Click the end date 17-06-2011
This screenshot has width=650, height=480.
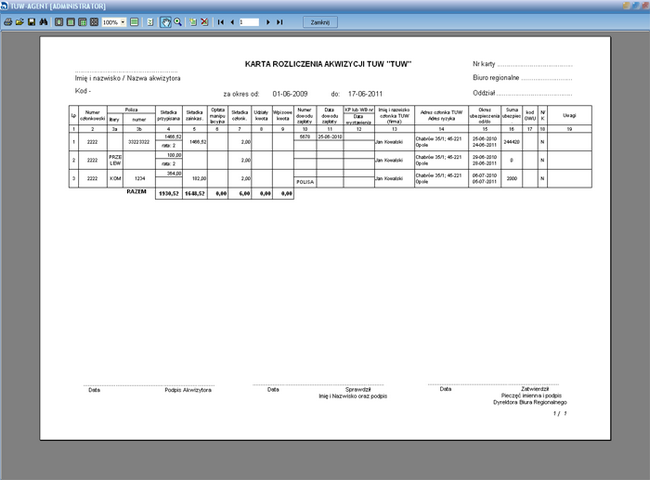tap(365, 94)
